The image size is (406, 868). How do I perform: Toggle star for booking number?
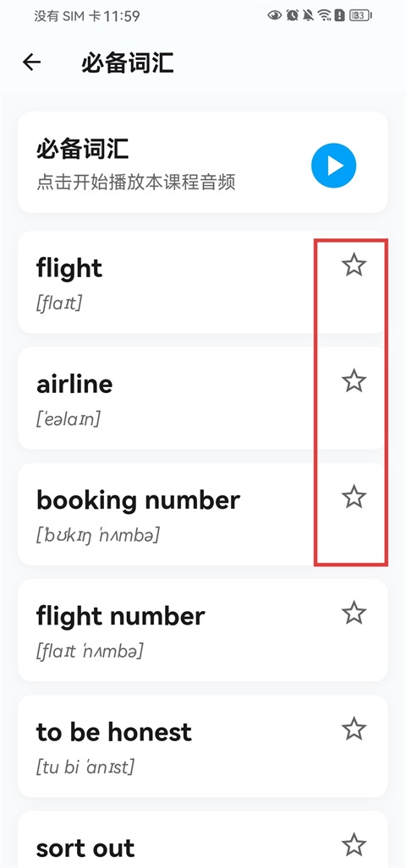click(x=354, y=497)
